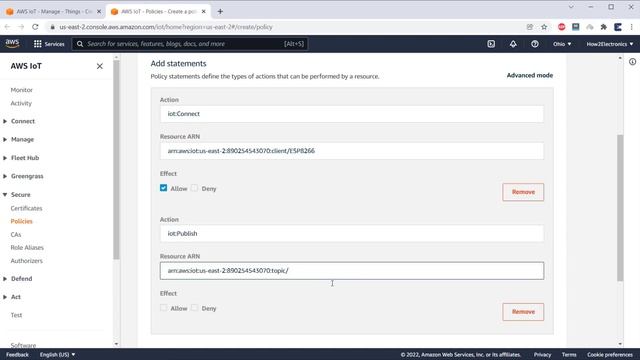Click into the topic/ Resource ARN field
640x360 pixels.
352,271
